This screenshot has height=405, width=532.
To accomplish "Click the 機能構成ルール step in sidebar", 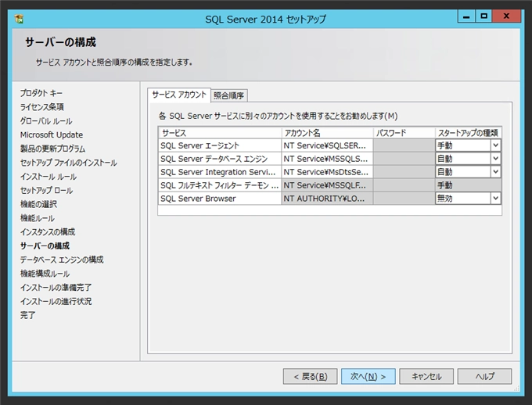I will pos(45,274).
